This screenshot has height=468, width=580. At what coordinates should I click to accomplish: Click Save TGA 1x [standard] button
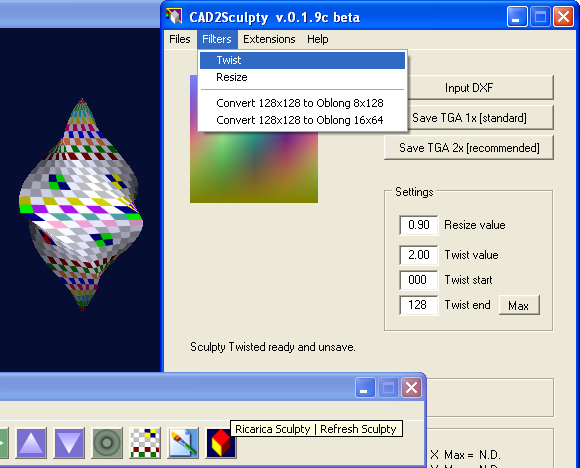(x=480, y=118)
